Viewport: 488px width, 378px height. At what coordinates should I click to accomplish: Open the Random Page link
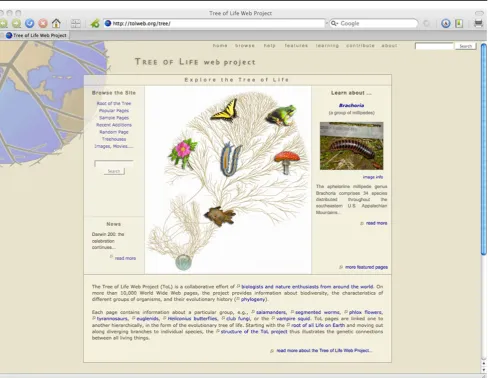click(x=114, y=132)
